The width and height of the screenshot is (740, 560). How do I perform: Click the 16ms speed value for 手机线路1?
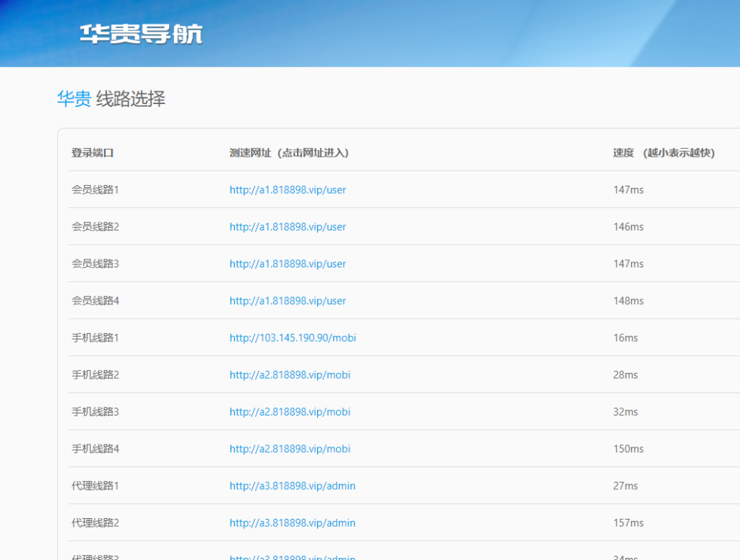[622, 337]
